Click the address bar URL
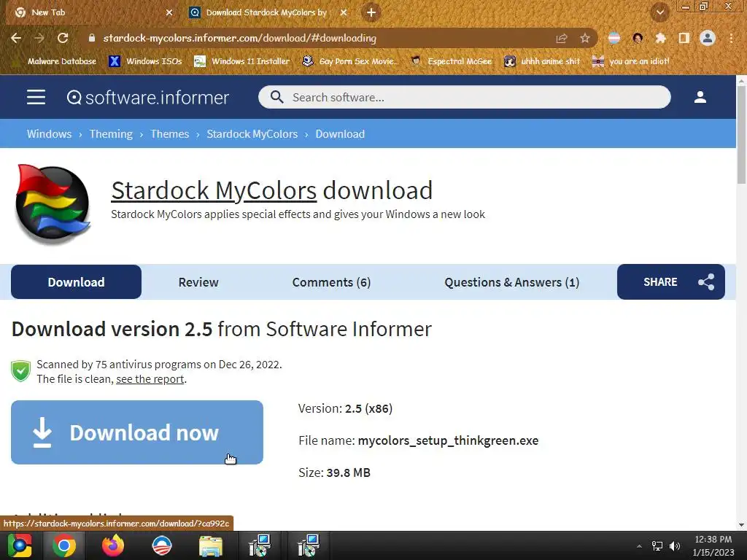 (x=239, y=38)
